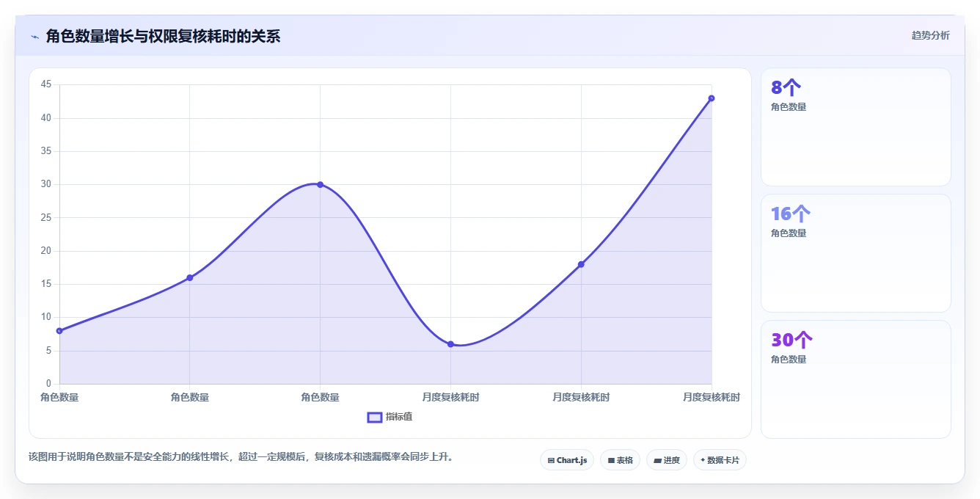
Task: Click the y-axis label 45
Action: coord(46,84)
